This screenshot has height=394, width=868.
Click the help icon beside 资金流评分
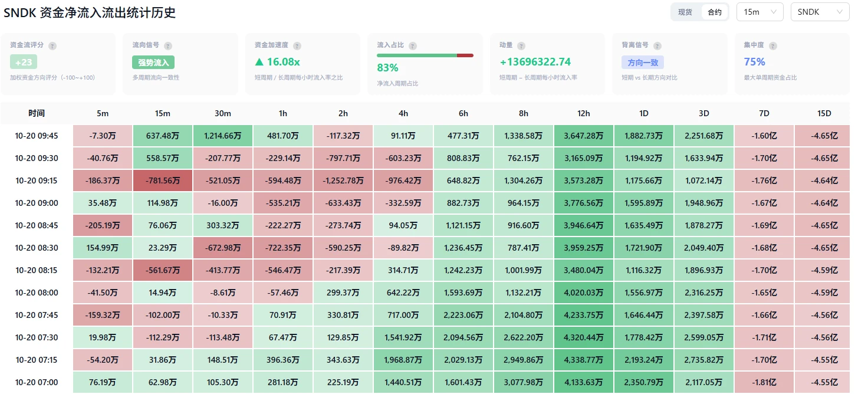click(x=52, y=45)
